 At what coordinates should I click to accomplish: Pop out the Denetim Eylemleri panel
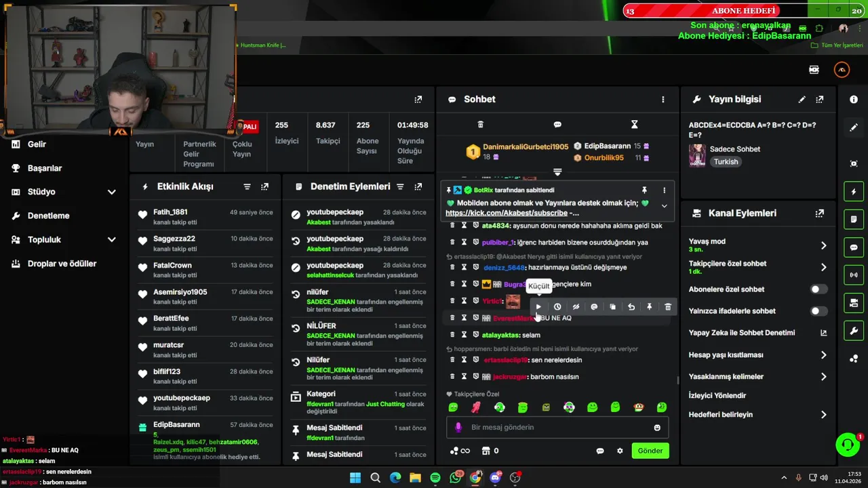[418, 186]
